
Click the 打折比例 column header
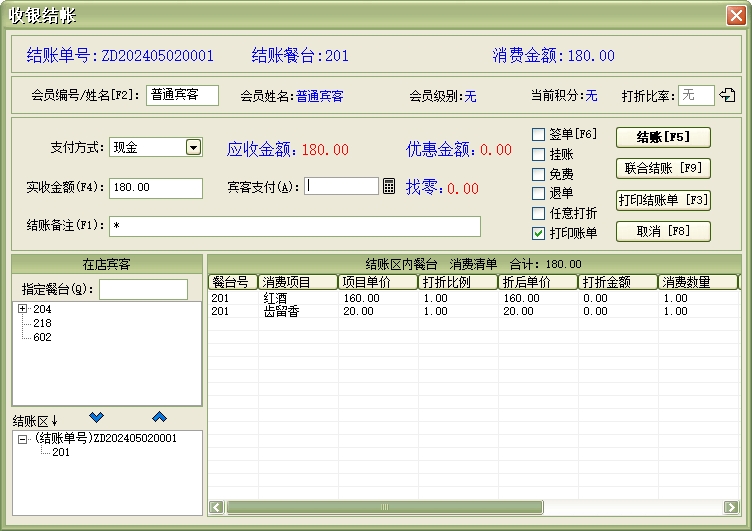[458, 283]
